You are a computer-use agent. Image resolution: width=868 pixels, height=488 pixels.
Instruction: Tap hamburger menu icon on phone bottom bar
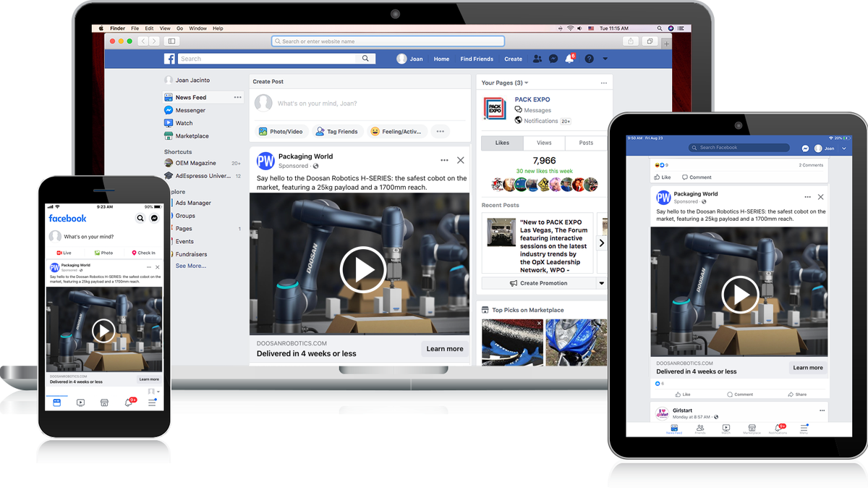tap(152, 403)
